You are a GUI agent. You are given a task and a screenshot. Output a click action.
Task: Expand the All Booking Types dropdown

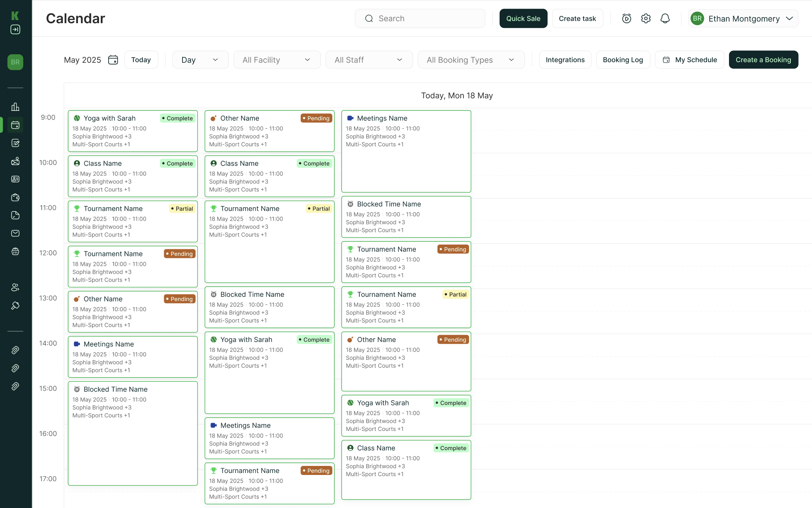(x=471, y=60)
